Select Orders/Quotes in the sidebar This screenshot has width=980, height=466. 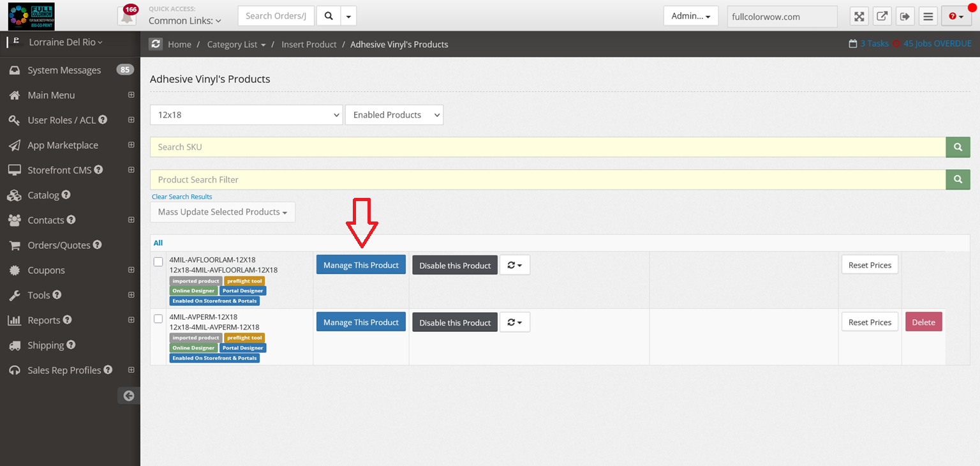pos(59,245)
